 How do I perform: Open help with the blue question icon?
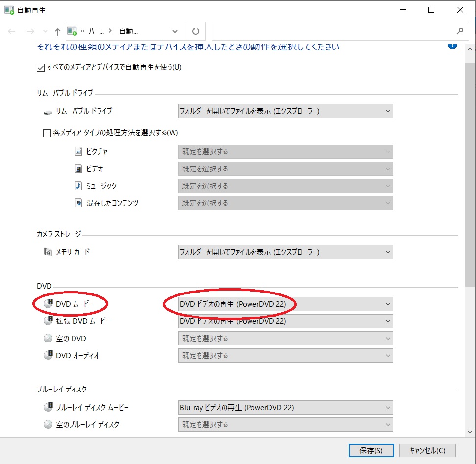click(x=452, y=46)
